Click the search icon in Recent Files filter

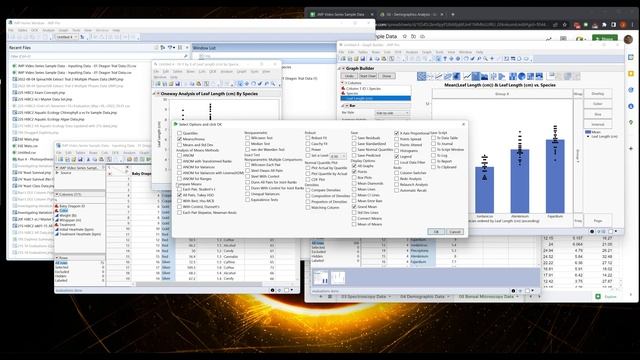click(x=186, y=56)
